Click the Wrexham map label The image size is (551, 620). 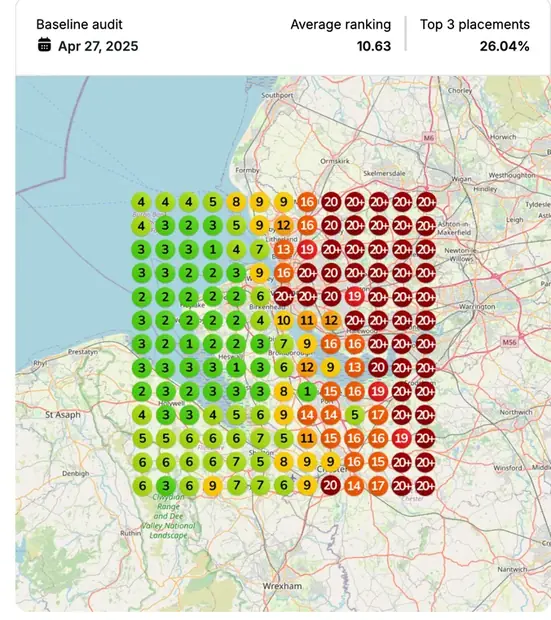click(x=282, y=586)
